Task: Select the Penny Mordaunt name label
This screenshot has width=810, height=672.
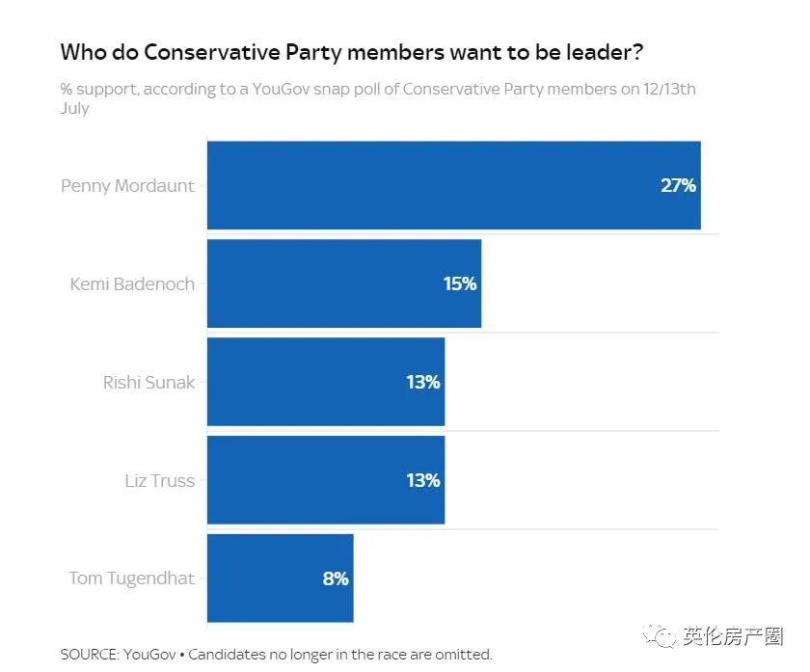Action: (127, 185)
